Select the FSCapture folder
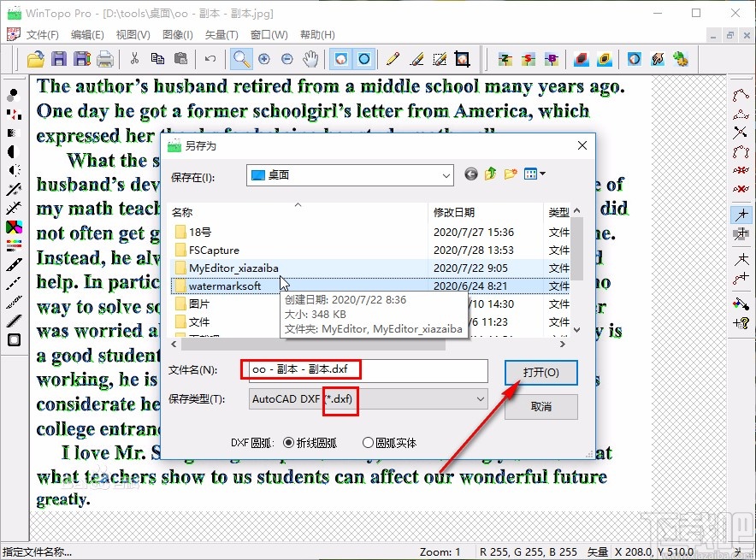756x560 pixels. (x=207, y=251)
